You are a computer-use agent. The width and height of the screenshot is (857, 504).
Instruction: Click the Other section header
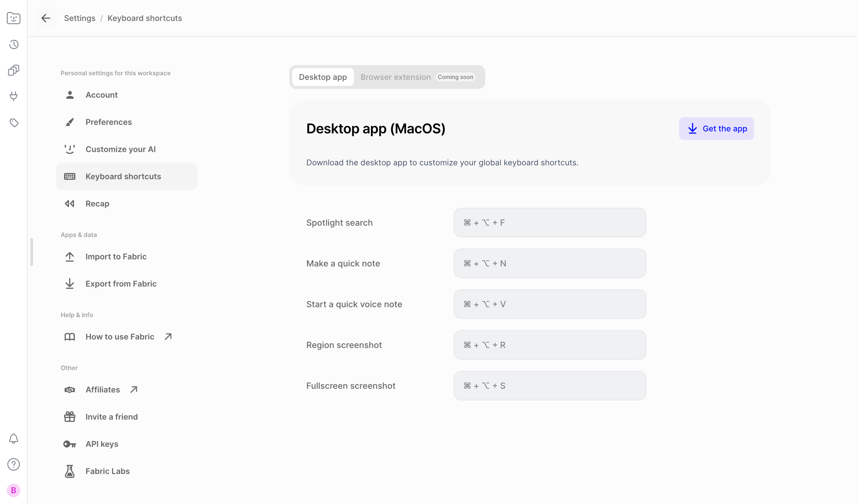(69, 368)
